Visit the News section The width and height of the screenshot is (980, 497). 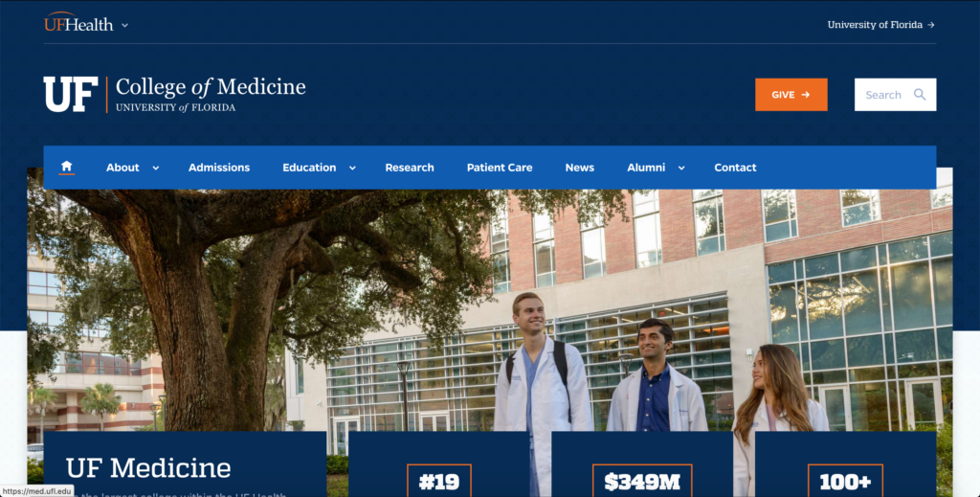click(x=579, y=168)
